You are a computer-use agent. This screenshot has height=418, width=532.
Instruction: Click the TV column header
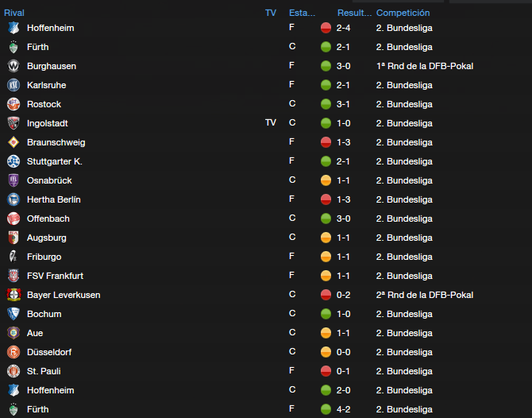click(x=271, y=13)
